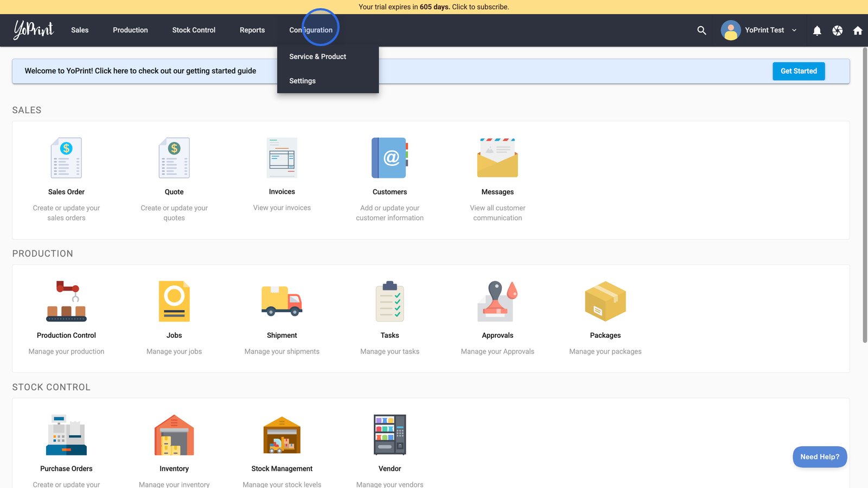This screenshot has width=868, height=488.
Task: Click the search magnifier icon
Action: (x=701, y=30)
